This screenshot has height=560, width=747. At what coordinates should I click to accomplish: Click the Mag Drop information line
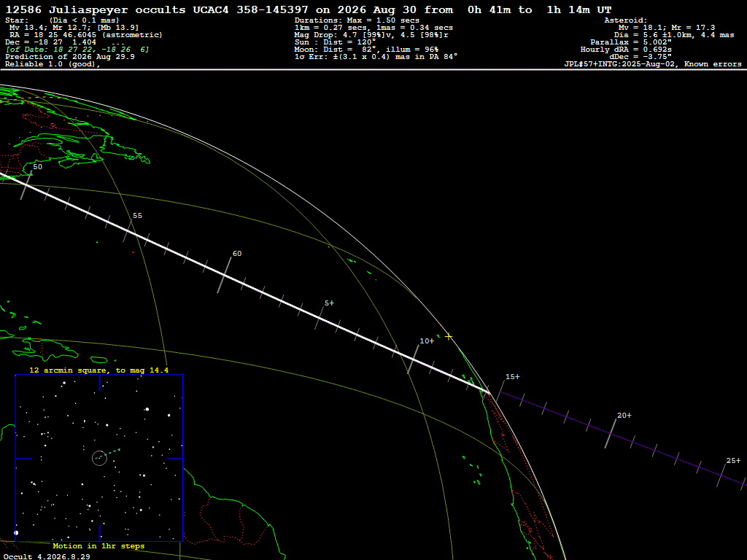click(371, 35)
